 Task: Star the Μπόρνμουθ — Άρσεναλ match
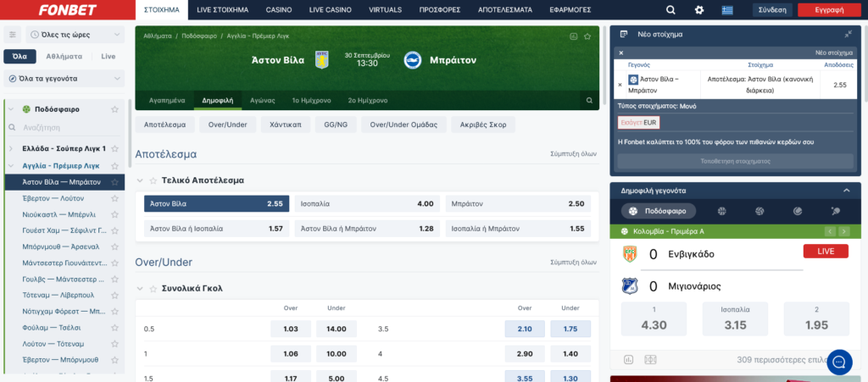click(x=114, y=246)
